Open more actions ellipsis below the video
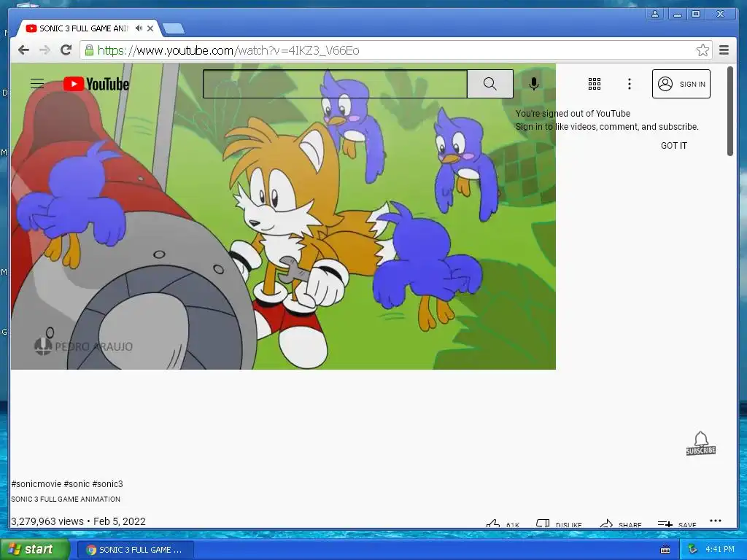This screenshot has width=747, height=560. (716, 521)
